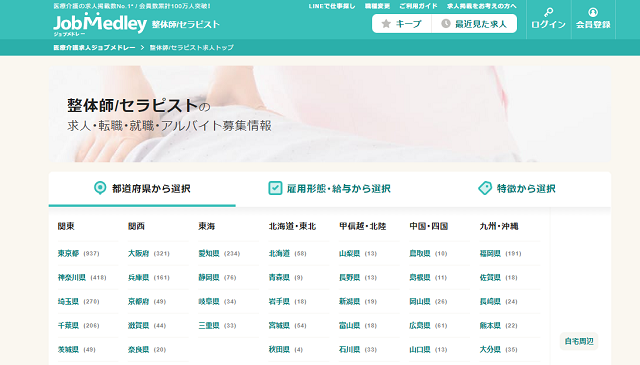Click the tag icon beside 特徴から選択

tap(485, 188)
